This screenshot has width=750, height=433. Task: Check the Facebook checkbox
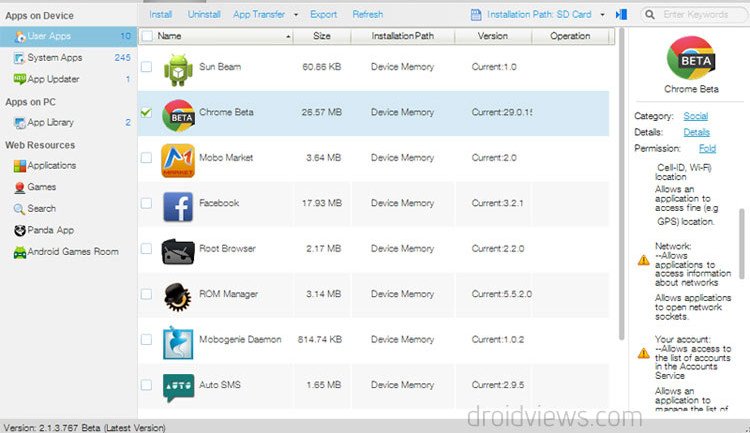click(x=146, y=203)
